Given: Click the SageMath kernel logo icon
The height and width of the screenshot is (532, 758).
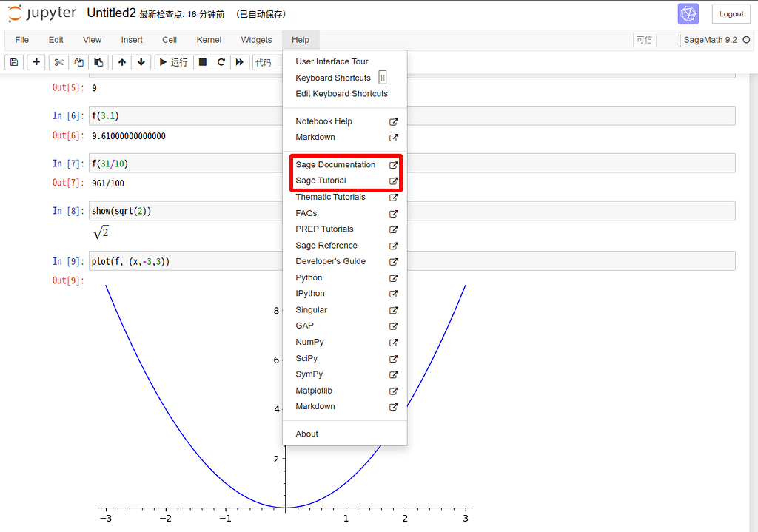Looking at the screenshot, I should coord(688,13).
